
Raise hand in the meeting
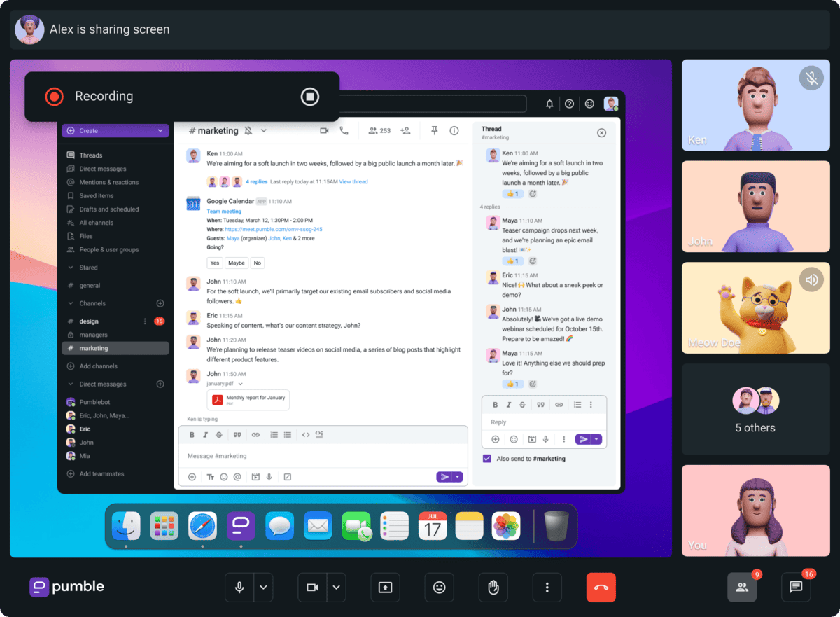point(493,588)
